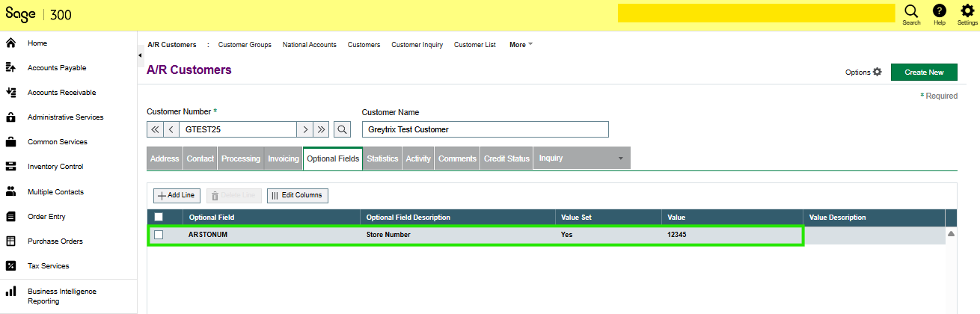Viewport: 980px width, 314px height.
Task: Click the Create New button
Action: coord(924,72)
